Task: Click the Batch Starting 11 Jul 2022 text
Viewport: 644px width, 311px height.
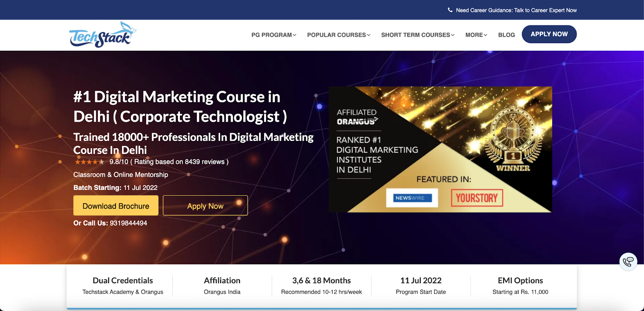Action: (116, 188)
